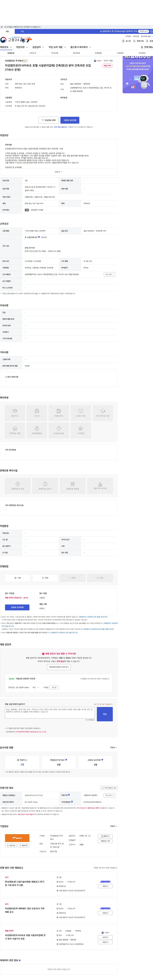Viewport: 153px width, 980px height.
Task: Expand 더보기 under the 모집요강 description
Action: tap(58, 172)
